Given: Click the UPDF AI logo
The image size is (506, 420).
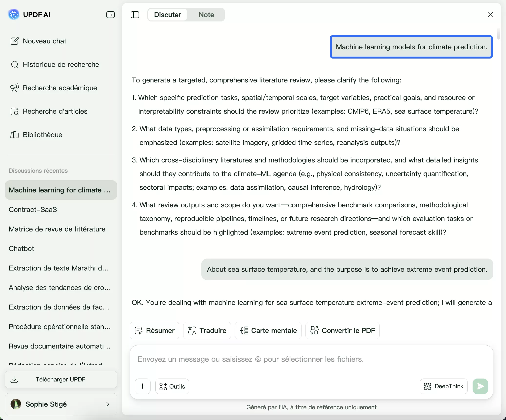Looking at the screenshot, I should (x=14, y=15).
